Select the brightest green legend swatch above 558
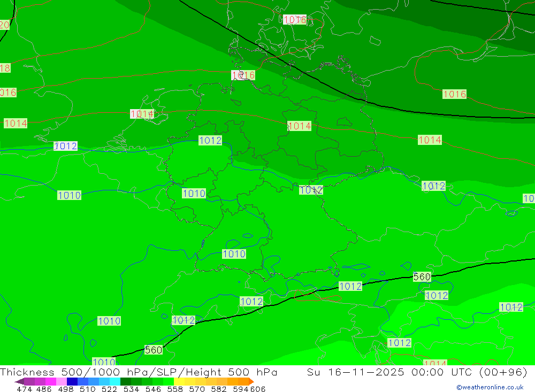 pyautogui.click(x=169, y=381)
